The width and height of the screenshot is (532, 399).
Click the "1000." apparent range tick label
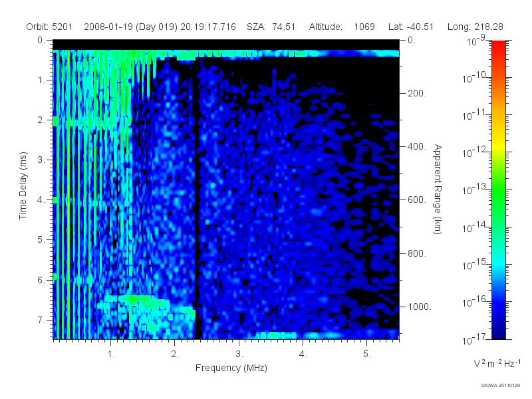420,307
